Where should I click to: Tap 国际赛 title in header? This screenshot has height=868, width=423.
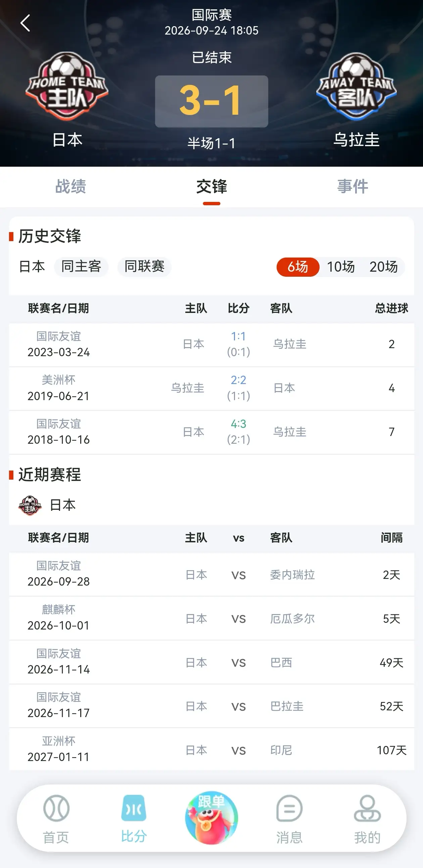(211, 15)
